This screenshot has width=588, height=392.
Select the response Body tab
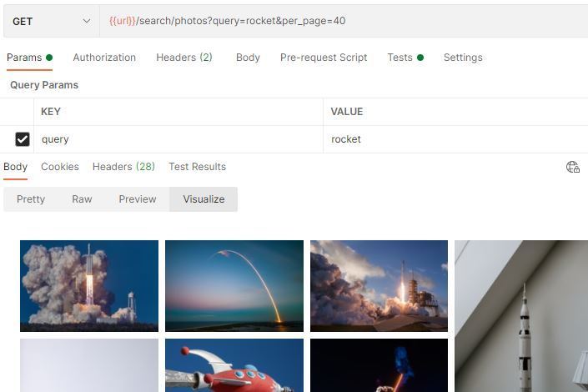[x=15, y=167]
